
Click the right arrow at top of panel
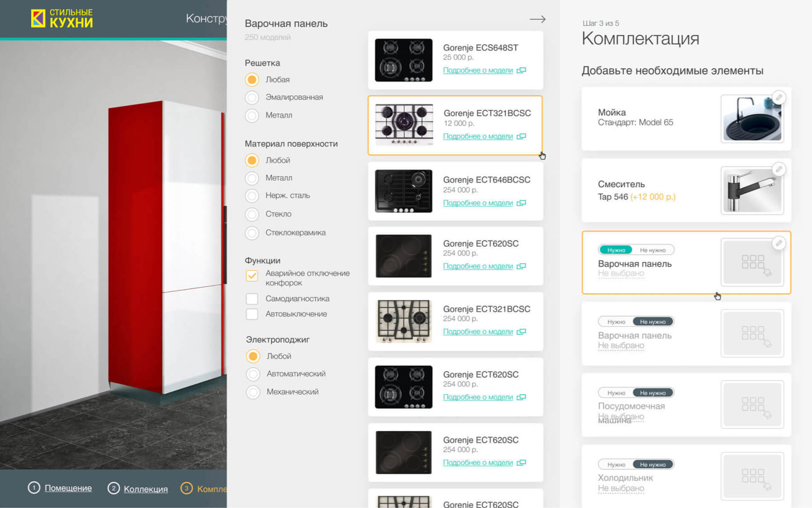(x=537, y=19)
